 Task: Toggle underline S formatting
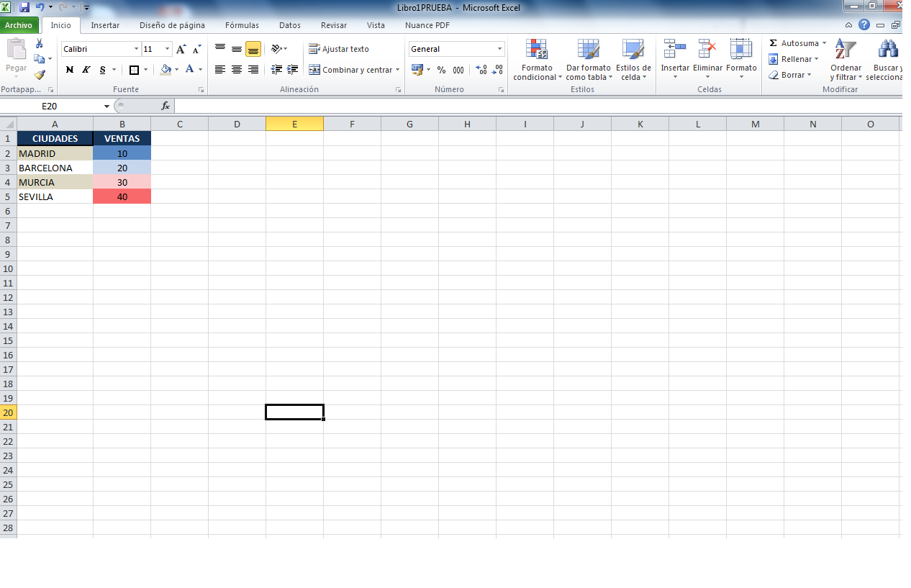point(103,70)
